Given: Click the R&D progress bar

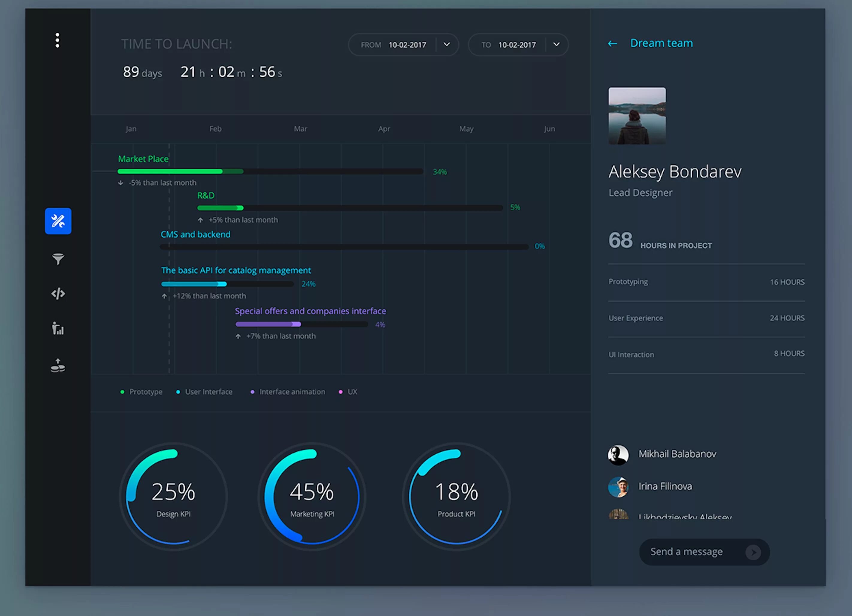Looking at the screenshot, I should [x=349, y=208].
